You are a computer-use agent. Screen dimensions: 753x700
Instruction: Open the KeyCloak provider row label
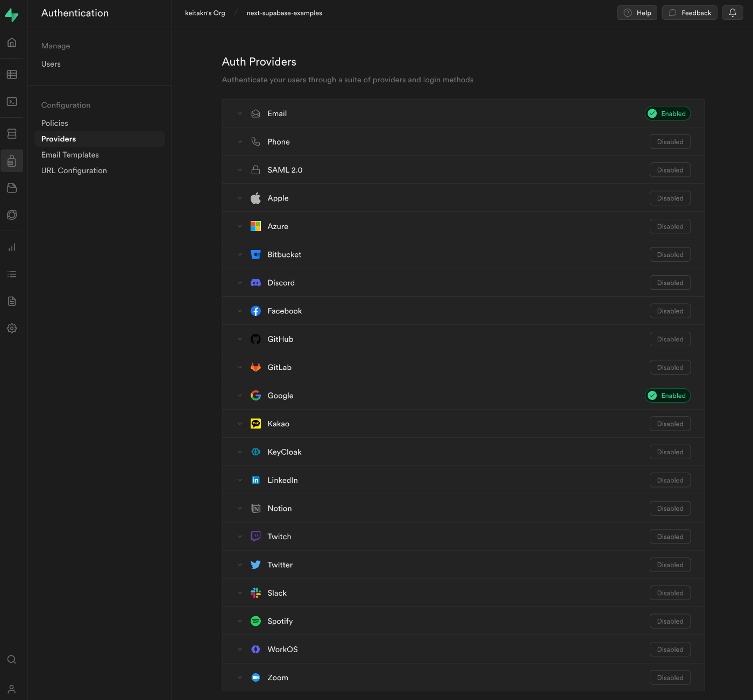point(285,452)
